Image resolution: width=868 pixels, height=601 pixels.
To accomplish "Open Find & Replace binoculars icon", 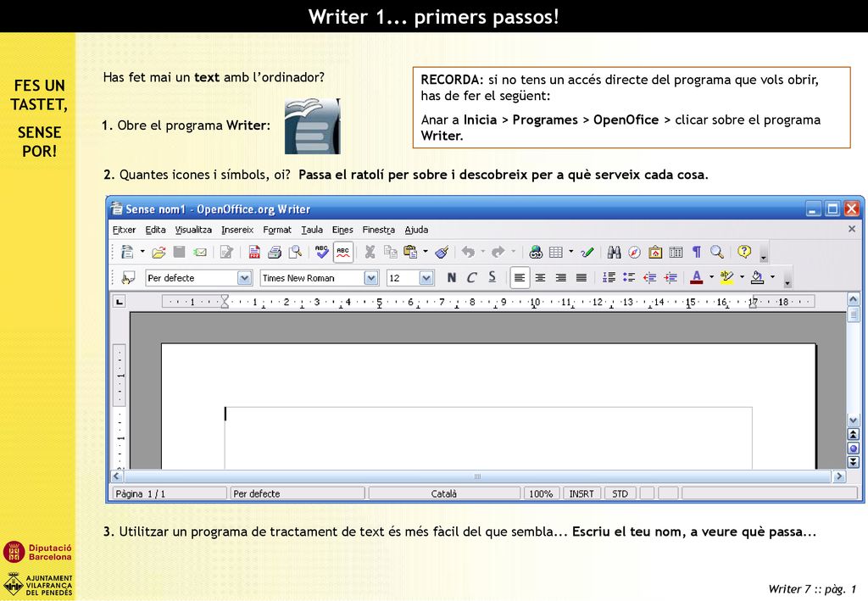I will (x=614, y=253).
